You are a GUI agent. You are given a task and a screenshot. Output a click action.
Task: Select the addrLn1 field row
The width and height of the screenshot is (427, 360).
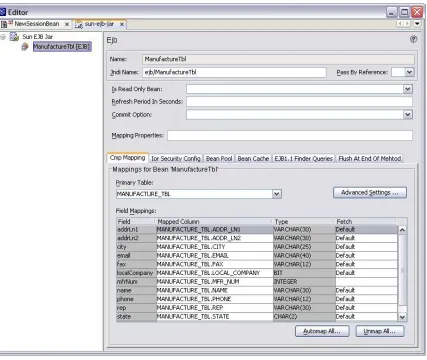pyautogui.click(x=257, y=229)
